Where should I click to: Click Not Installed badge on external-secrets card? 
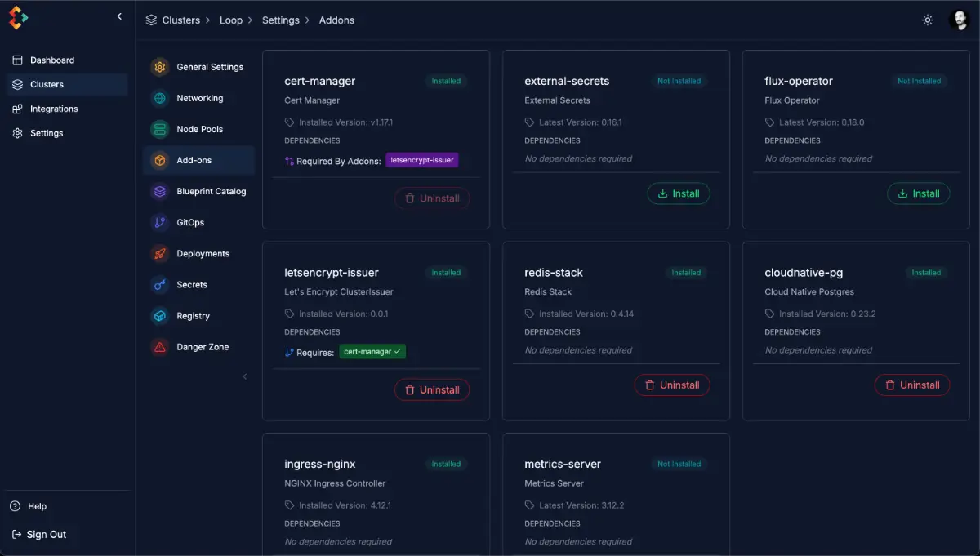[x=679, y=81]
